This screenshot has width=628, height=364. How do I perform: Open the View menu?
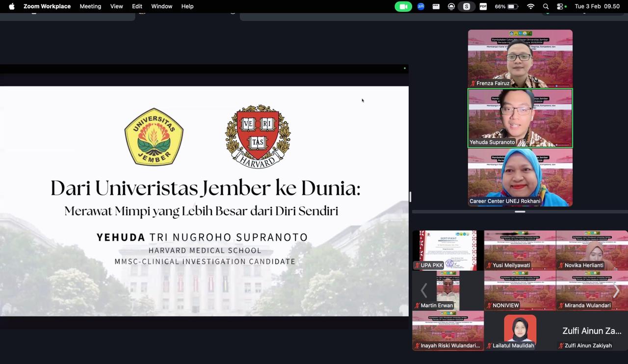[117, 6]
